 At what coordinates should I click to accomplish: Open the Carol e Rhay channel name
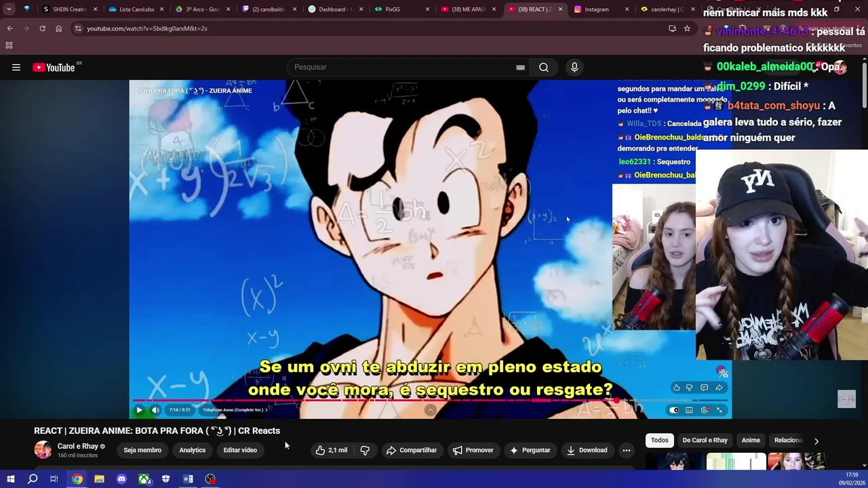click(78, 446)
